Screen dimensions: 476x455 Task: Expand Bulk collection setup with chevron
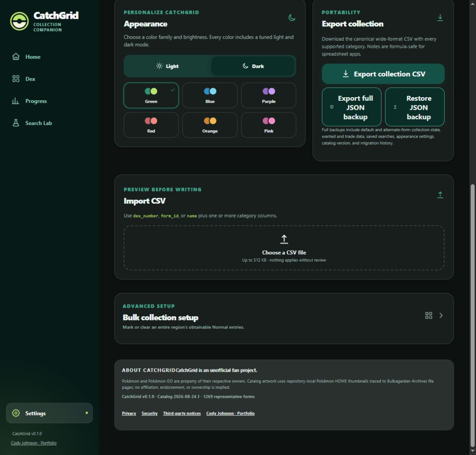click(441, 315)
